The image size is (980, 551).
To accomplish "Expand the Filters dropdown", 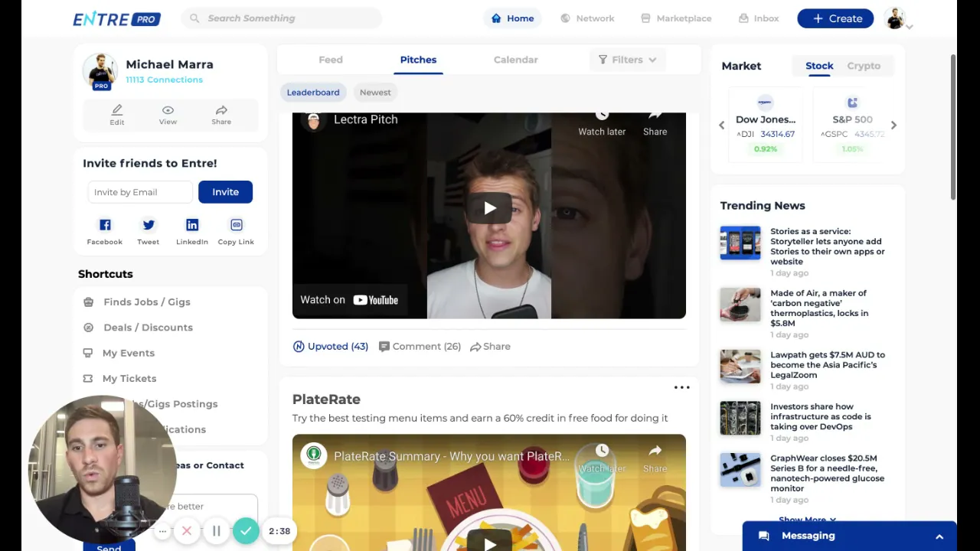I will [x=627, y=60].
